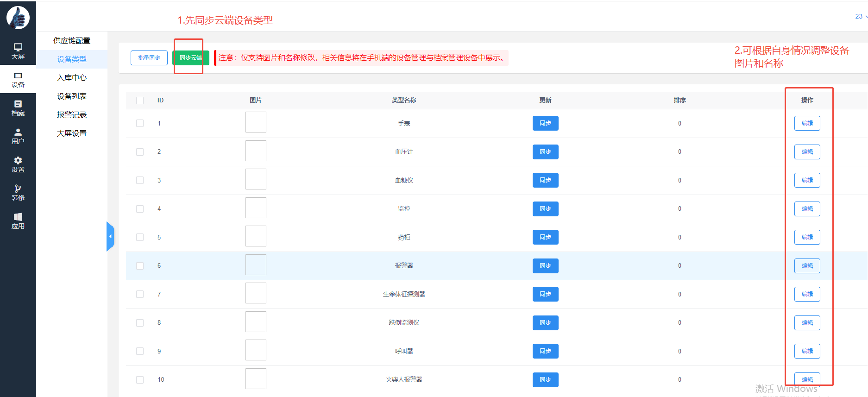This screenshot has width=868, height=397.
Task: Click 编辑 for 报警器
Action: click(x=807, y=265)
